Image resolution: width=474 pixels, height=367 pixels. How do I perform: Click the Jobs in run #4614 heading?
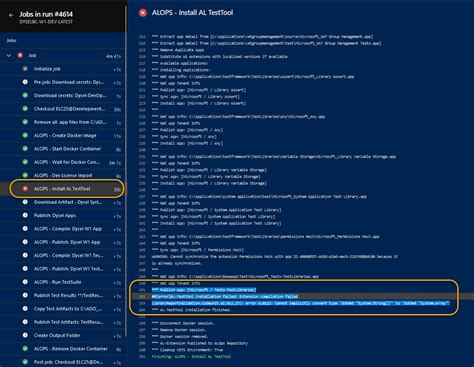point(46,14)
